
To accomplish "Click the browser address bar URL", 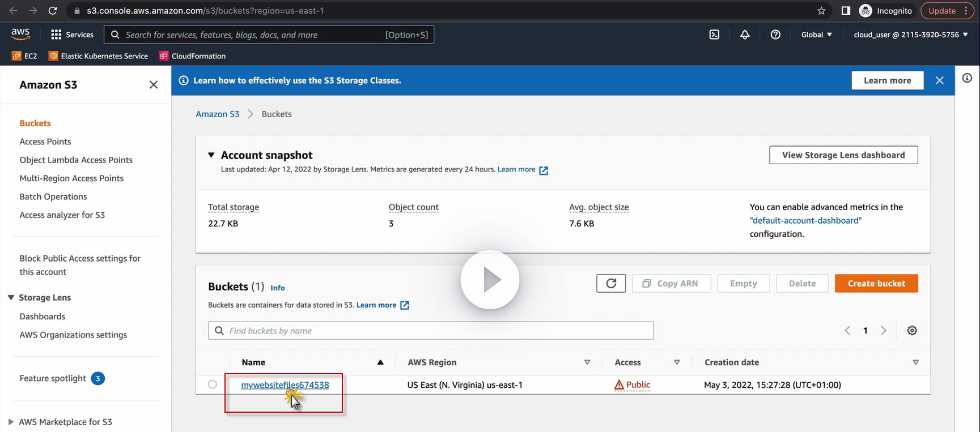I will click(x=205, y=11).
